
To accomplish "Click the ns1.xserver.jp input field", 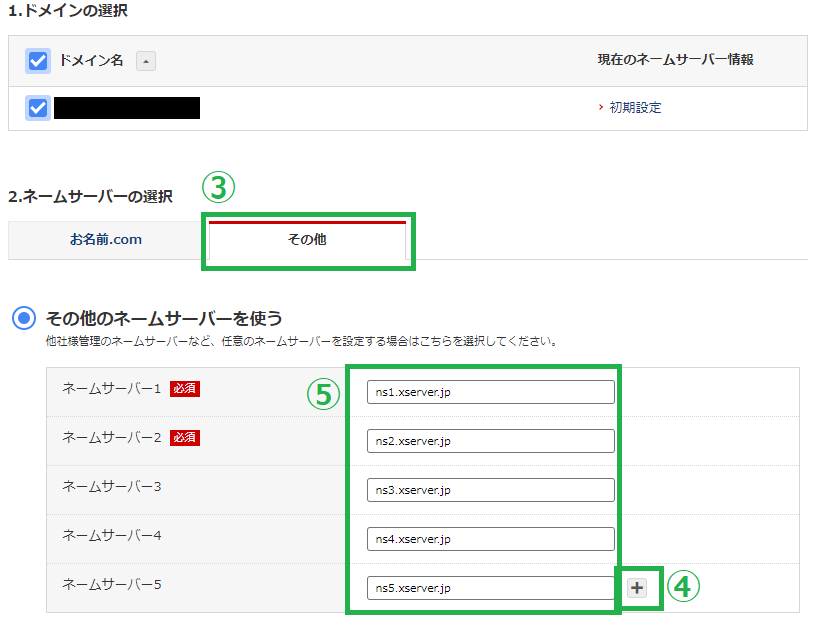I will [489, 391].
